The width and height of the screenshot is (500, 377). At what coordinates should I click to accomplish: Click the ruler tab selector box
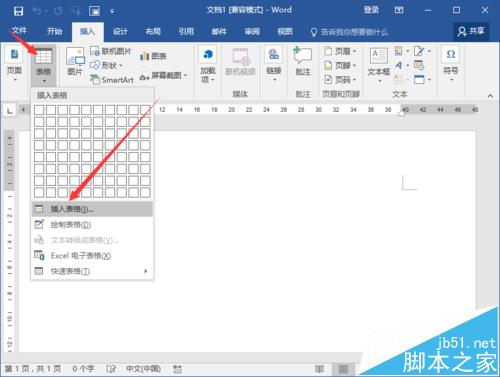(x=10, y=110)
